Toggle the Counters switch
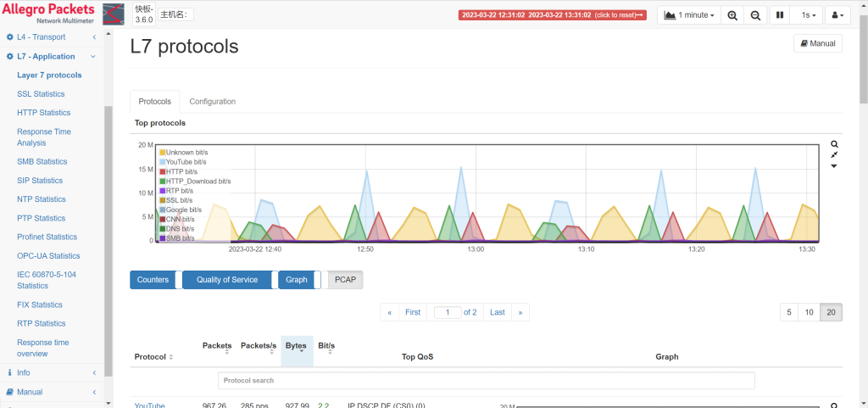The image size is (868, 408). coord(156,280)
